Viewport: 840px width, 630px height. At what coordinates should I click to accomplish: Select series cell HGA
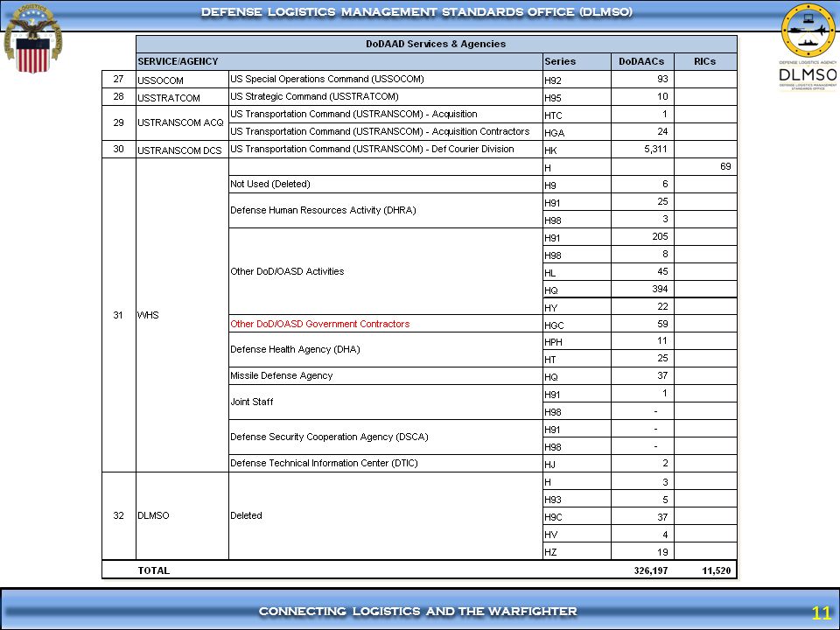[577, 132]
